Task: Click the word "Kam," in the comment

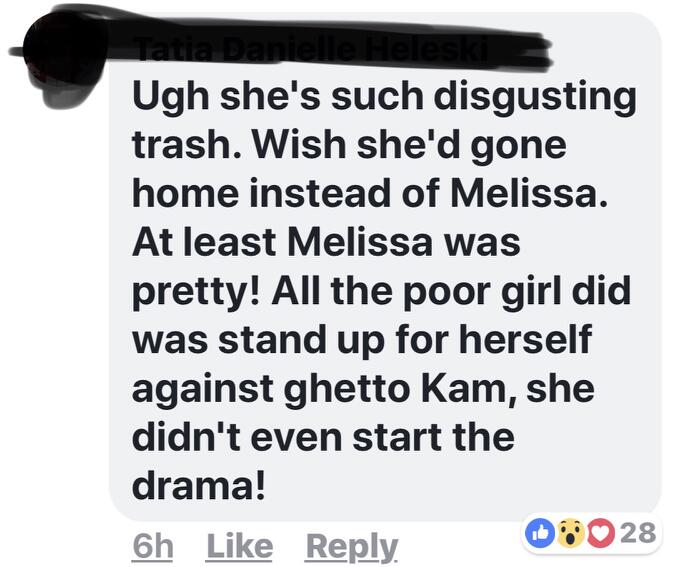Action: (469, 389)
